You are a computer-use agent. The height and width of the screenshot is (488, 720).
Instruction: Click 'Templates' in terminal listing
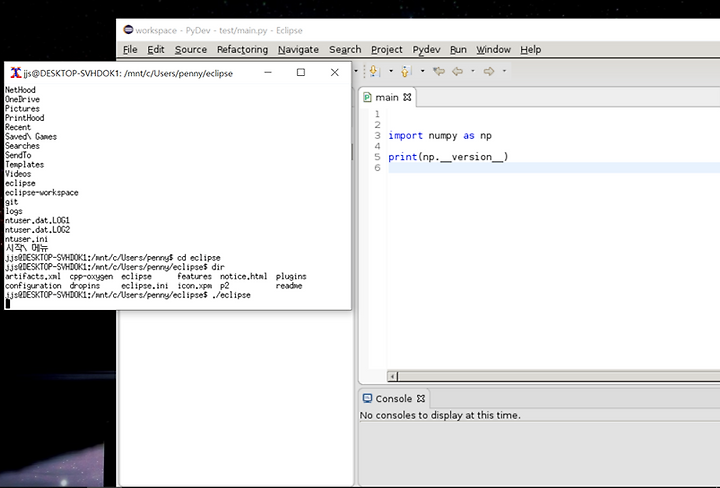pyautogui.click(x=24, y=164)
